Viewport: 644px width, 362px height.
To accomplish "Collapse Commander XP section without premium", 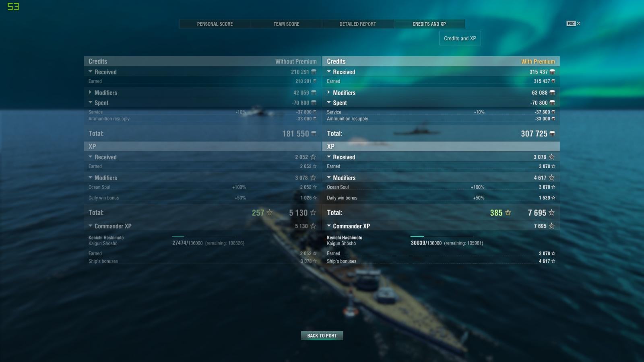I will (90, 226).
